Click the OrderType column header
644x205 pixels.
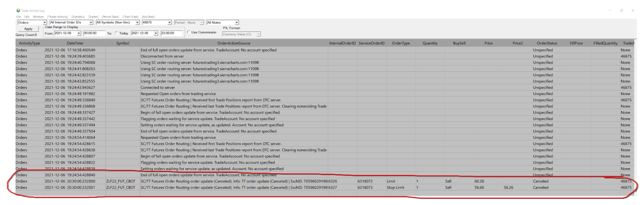tap(401, 43)
